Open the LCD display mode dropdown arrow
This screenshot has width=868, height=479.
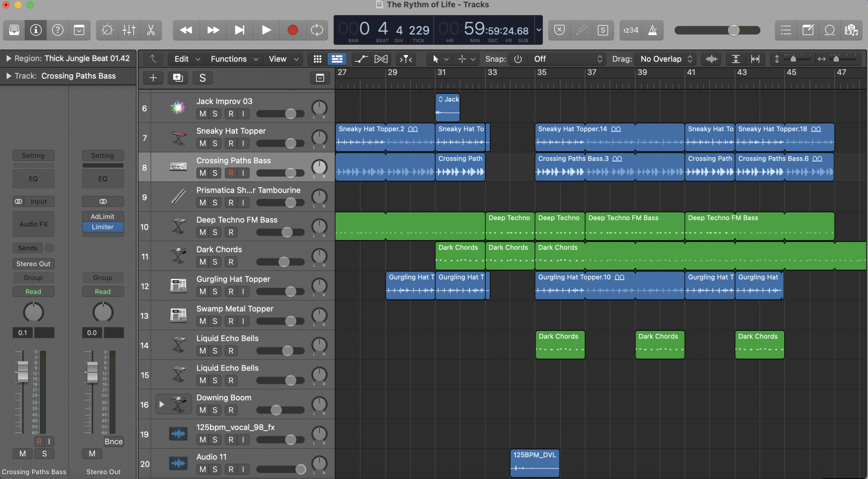point(538,30)
